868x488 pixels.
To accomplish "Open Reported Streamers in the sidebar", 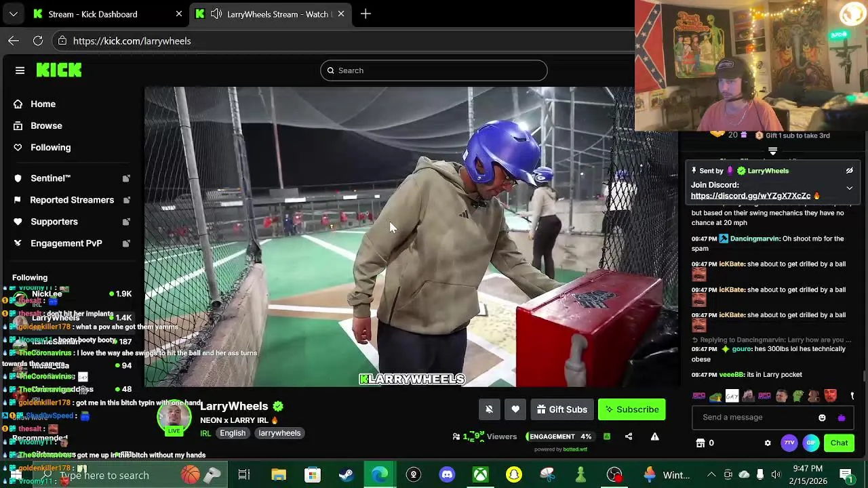I will [x=72, y=200].
